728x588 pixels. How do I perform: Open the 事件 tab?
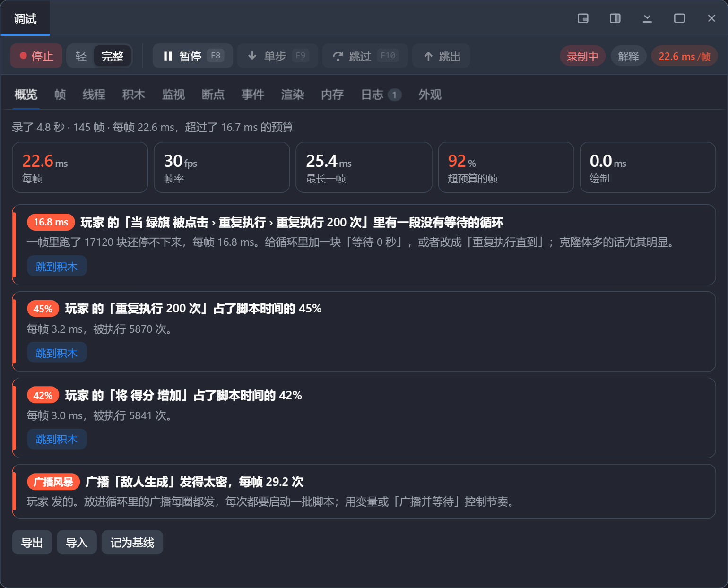(253, 95)
